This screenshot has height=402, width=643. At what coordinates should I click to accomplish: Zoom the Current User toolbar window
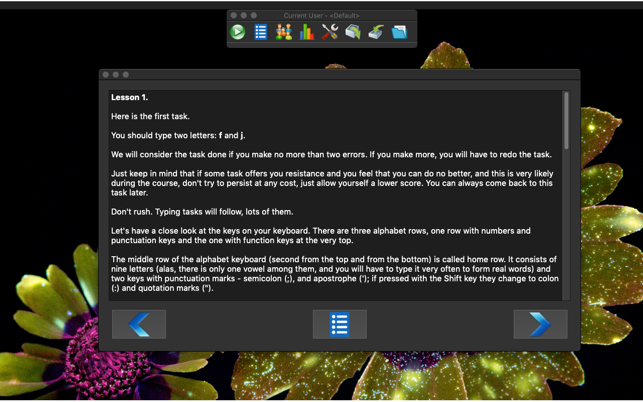point(253,15)
